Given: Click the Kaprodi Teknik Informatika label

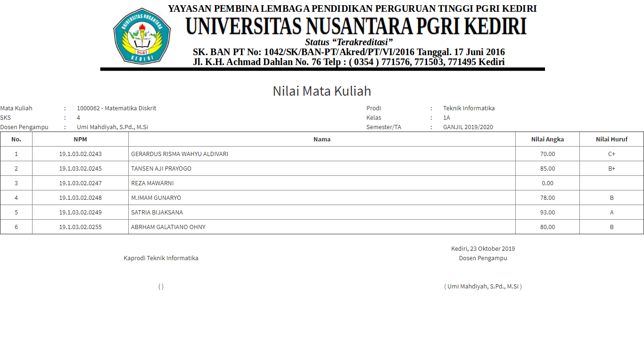Looking at the screenshot, I should 161,258.
